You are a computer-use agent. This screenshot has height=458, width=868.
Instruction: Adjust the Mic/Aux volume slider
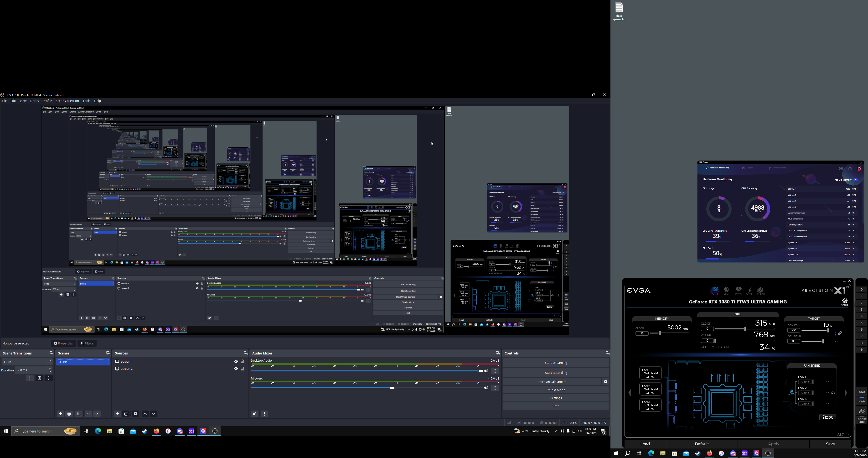(x=367, y=388)
